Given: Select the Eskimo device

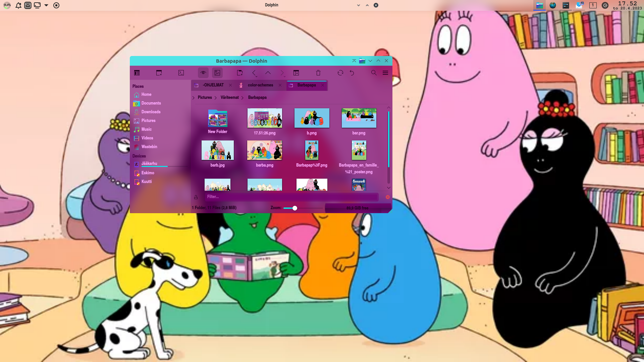Looking at the screenshot, I should [160, 173].
